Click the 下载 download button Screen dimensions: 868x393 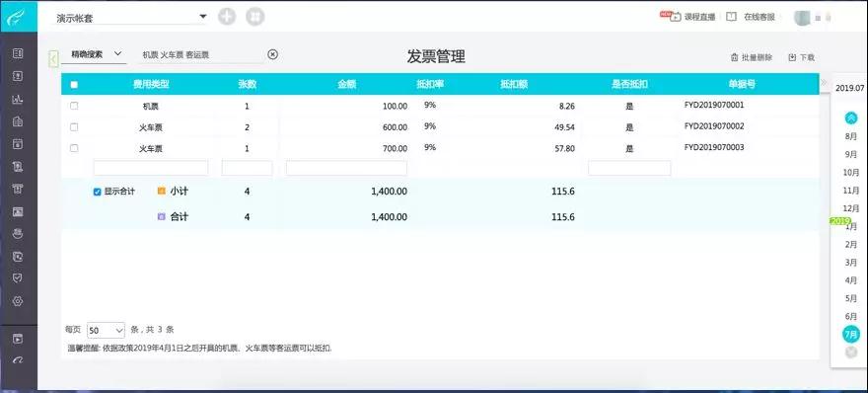point(802,57)
